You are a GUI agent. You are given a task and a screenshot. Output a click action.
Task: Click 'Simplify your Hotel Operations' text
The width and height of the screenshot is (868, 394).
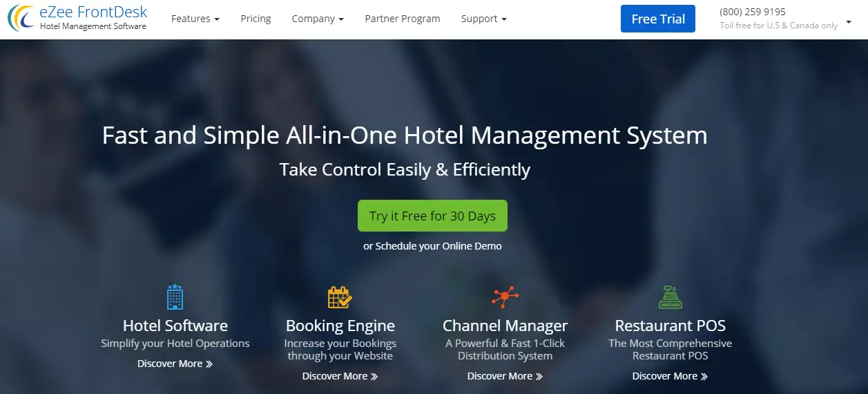175,344
